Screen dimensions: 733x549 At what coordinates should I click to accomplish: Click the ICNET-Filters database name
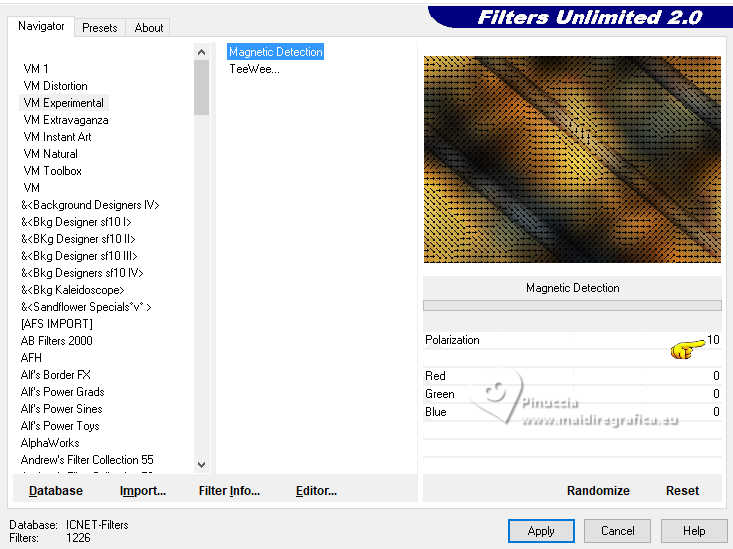pos(97,525)
